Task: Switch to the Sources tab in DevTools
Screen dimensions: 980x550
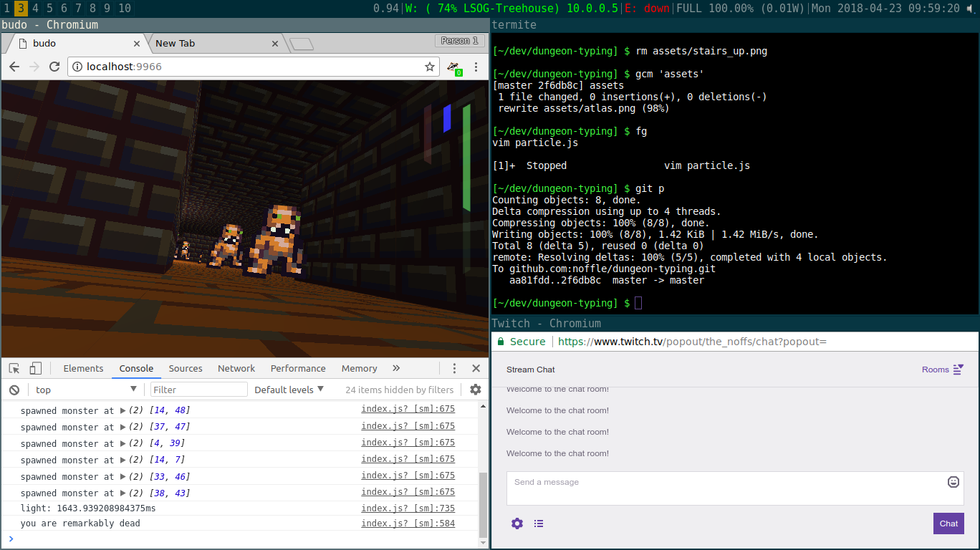Action: (186, 369)
